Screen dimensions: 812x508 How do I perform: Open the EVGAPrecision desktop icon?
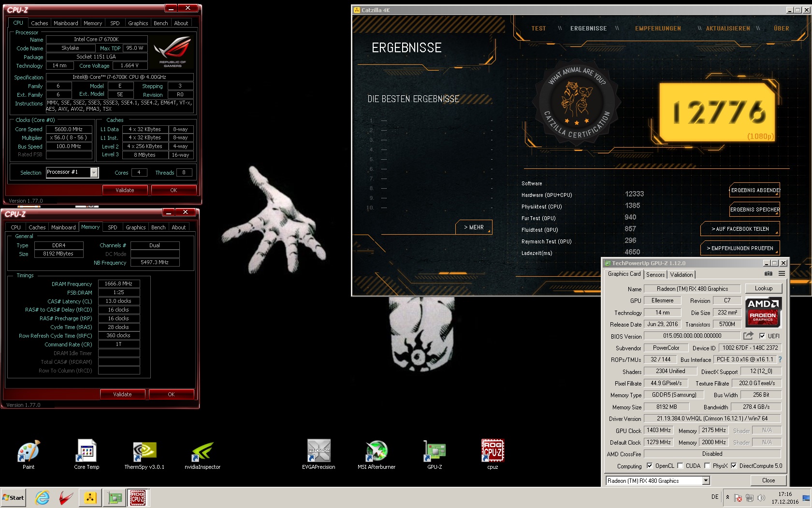(x=319, y=454)
